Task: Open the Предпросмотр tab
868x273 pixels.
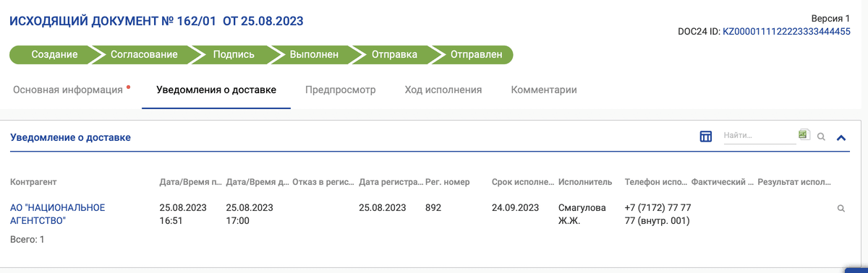Action: pos(341,90)
